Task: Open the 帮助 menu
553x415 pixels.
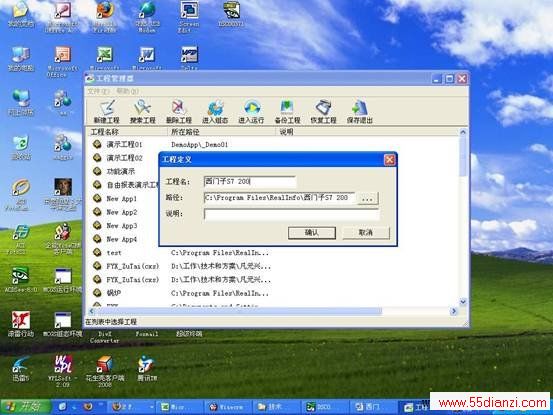Action: (127, 91)
